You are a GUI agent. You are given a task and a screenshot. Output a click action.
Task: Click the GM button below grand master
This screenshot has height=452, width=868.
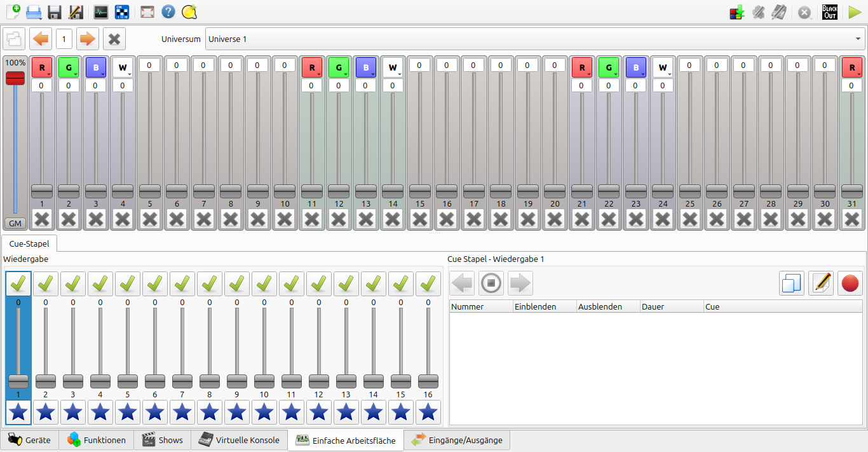[x=15, y=223]
